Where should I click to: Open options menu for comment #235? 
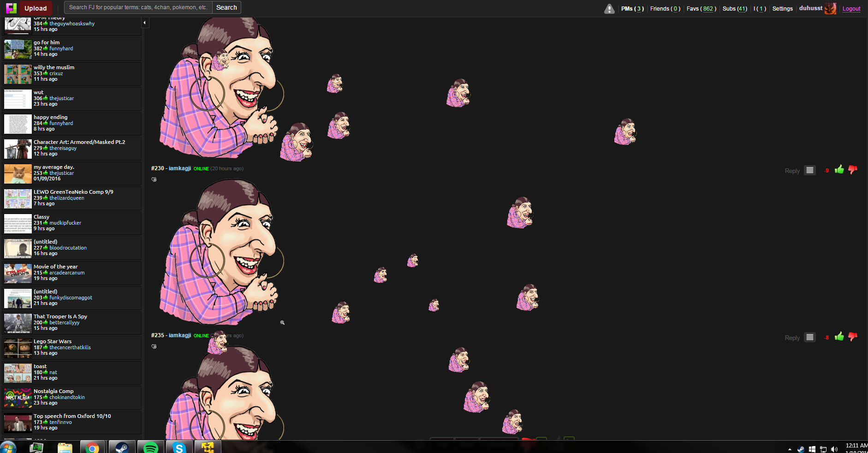click(x=809, y=337)
